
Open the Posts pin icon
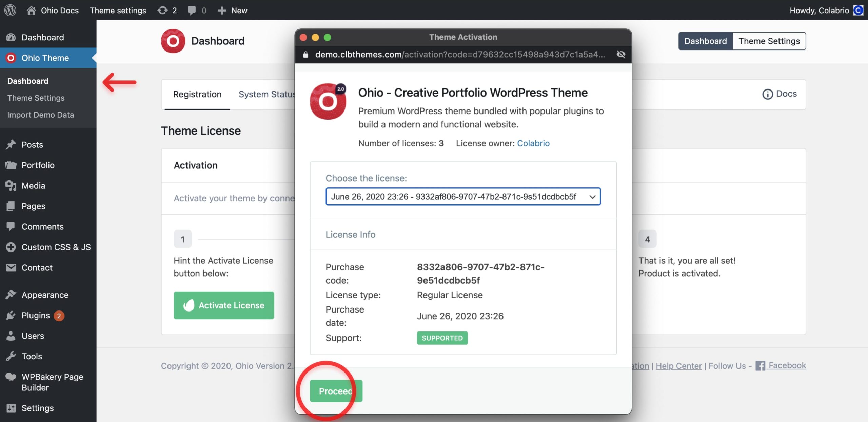click(x=11, y=145)
